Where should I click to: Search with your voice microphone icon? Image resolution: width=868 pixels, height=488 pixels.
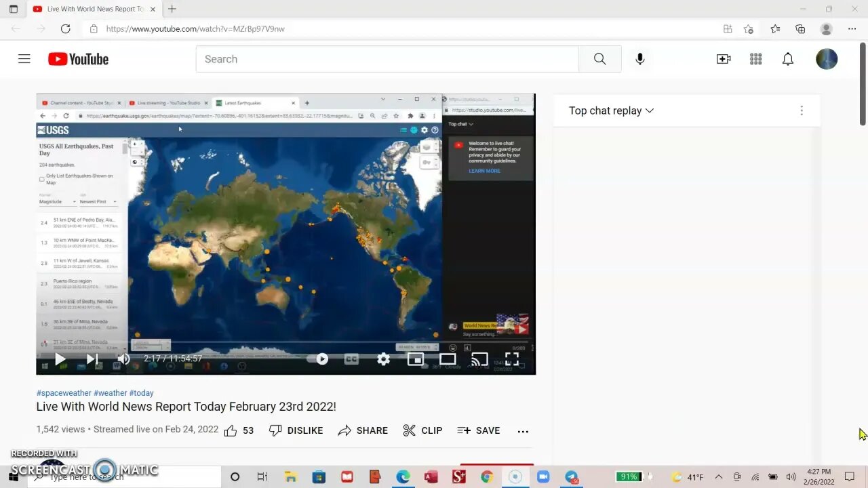pos(639,59)
